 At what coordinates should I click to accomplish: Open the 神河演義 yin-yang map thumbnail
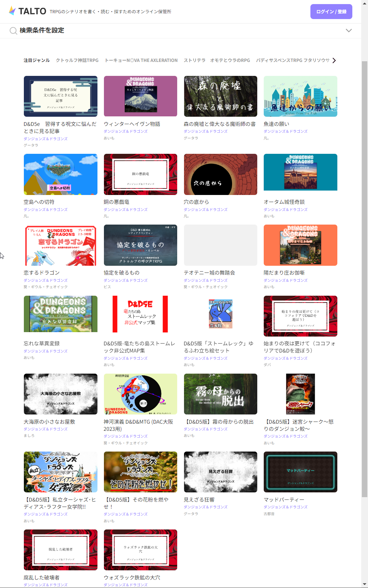pyautogui.click(x=140, y=394)
